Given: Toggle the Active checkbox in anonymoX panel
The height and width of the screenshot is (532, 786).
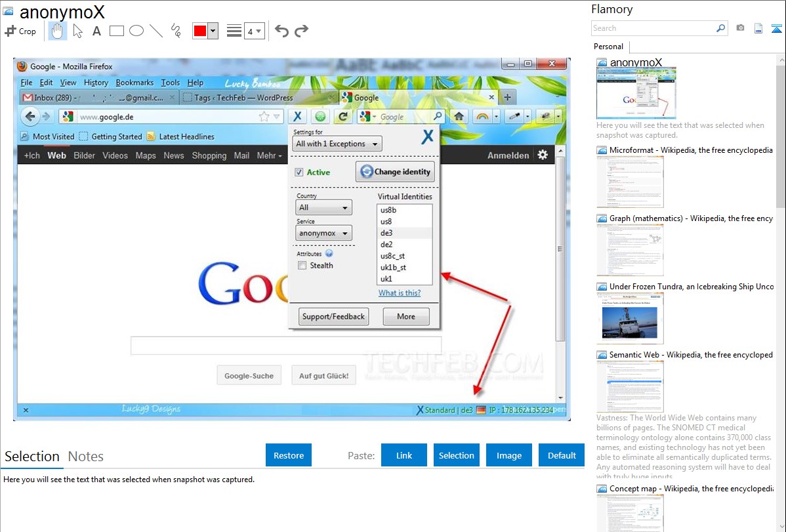Looking at the screenshot, I should [x=299, y=172].
